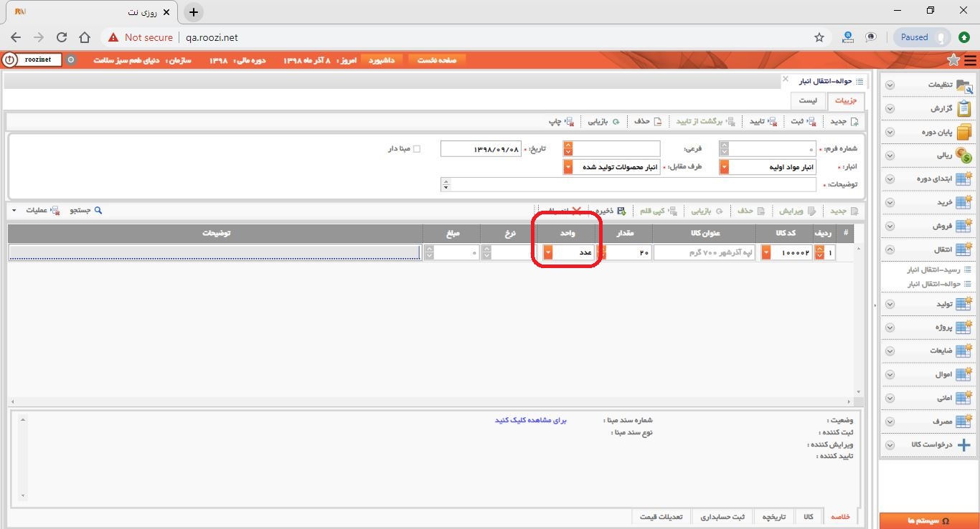Close the حواله-انتقال انبار document tab
980x529 pixels.
click(785, 79)
